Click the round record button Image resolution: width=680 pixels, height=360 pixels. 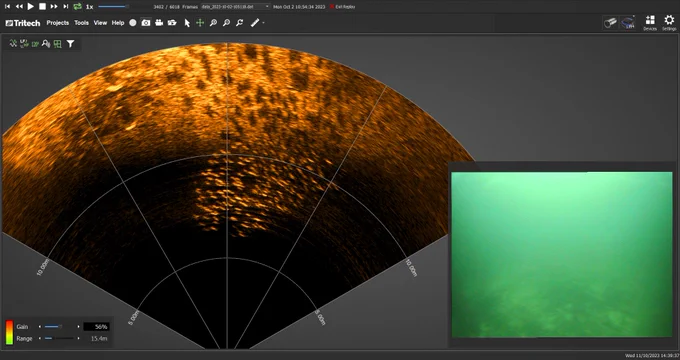[133, 23]
